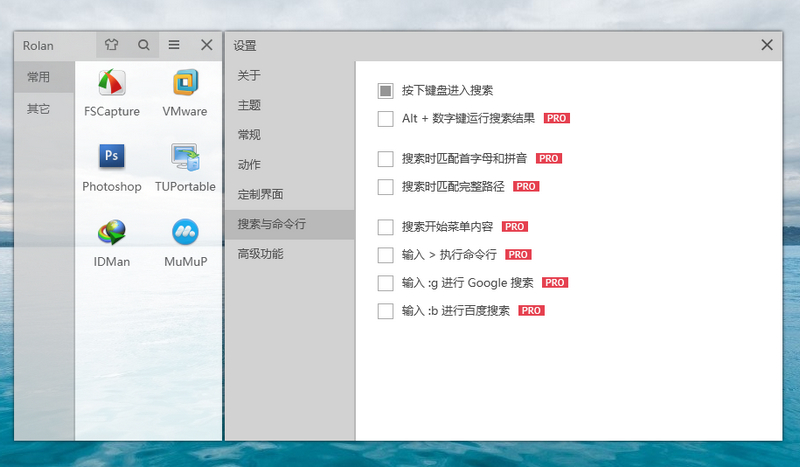800x467 pixels.
Task: Launch the TUPortable icon
Action: point(184,158)
